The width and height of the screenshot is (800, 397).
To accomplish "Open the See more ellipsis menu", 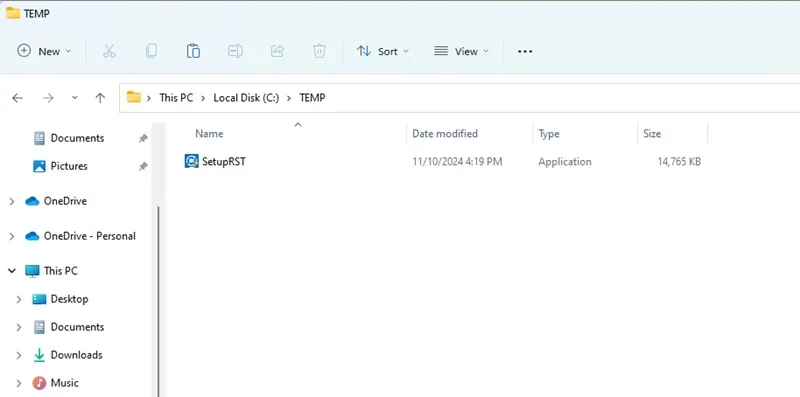I will pyautogui.click(x=525, y=52).
